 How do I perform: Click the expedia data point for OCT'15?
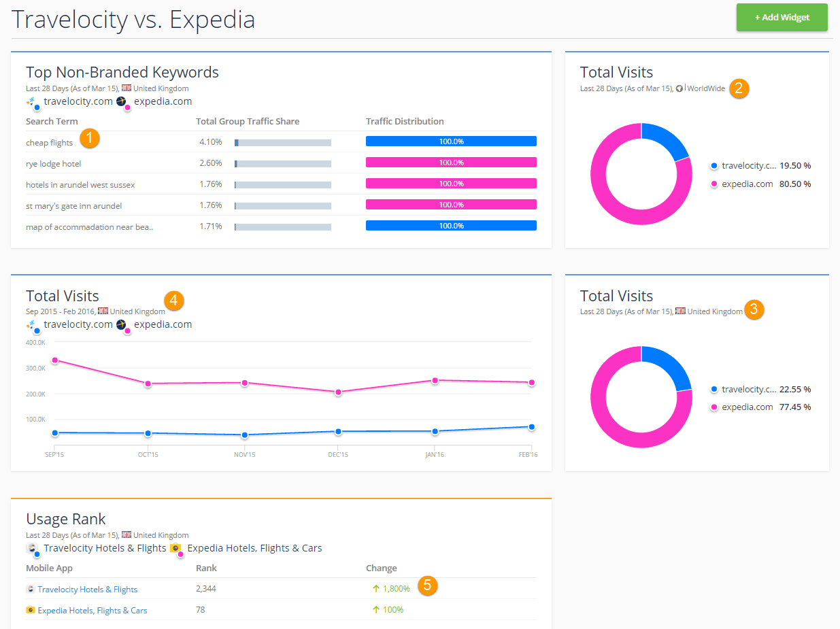click(x=148, y=384)
